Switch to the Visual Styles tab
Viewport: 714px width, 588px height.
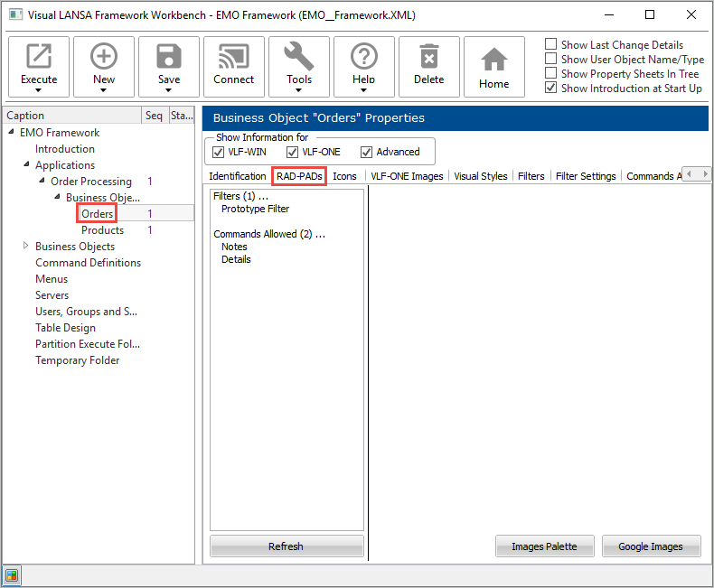tap(480, 176)
